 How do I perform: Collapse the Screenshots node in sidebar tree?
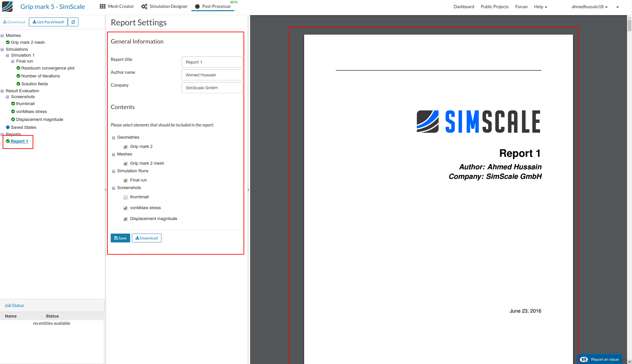(x=8, y=97)
